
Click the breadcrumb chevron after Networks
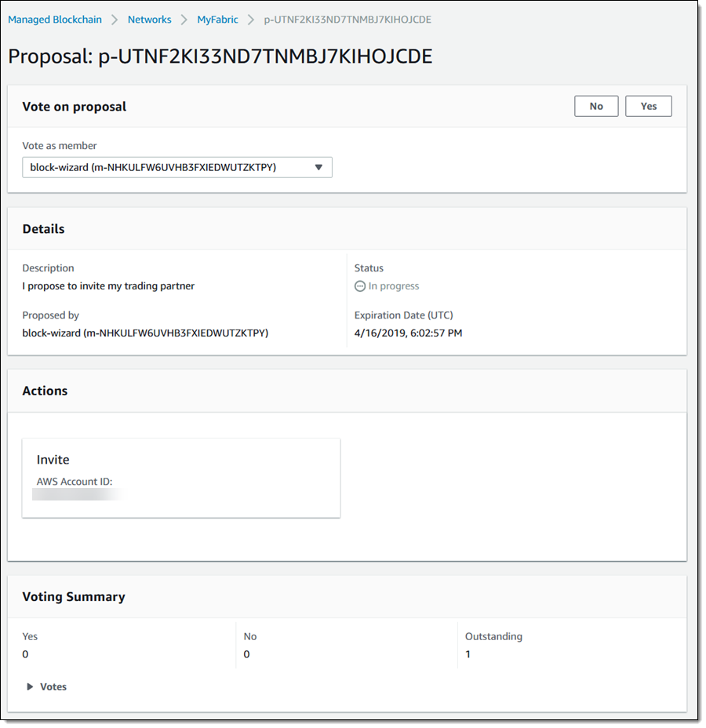(x=184, y=20)
